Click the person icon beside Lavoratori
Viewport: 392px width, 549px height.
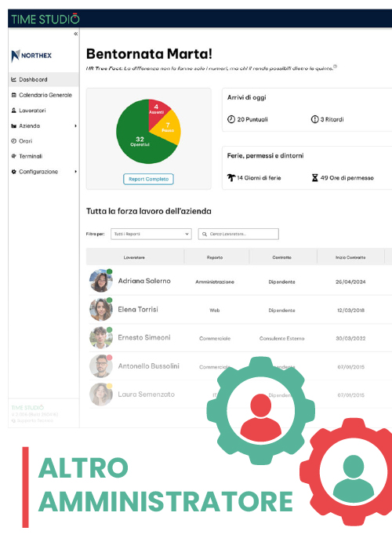[13, 111]
